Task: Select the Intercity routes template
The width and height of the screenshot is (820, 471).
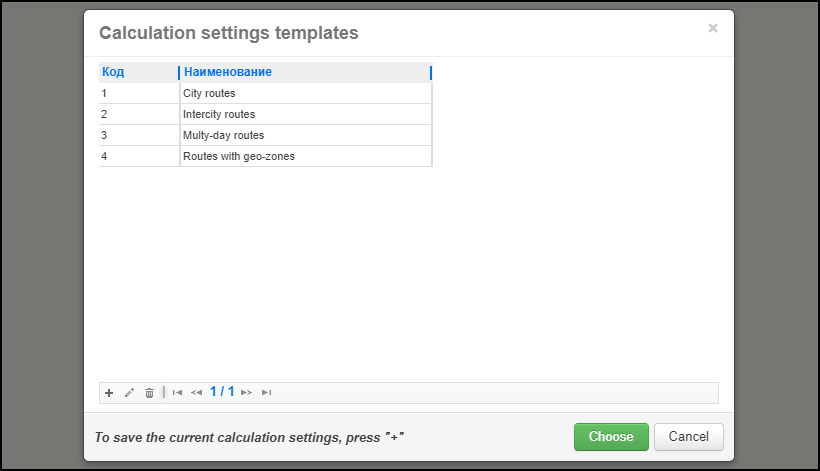Action: tap(219, 115)
